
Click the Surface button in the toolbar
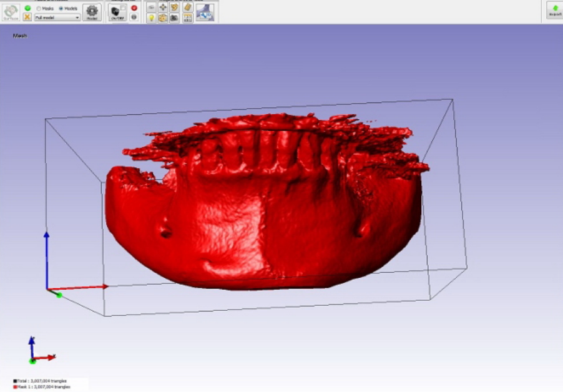11,12
